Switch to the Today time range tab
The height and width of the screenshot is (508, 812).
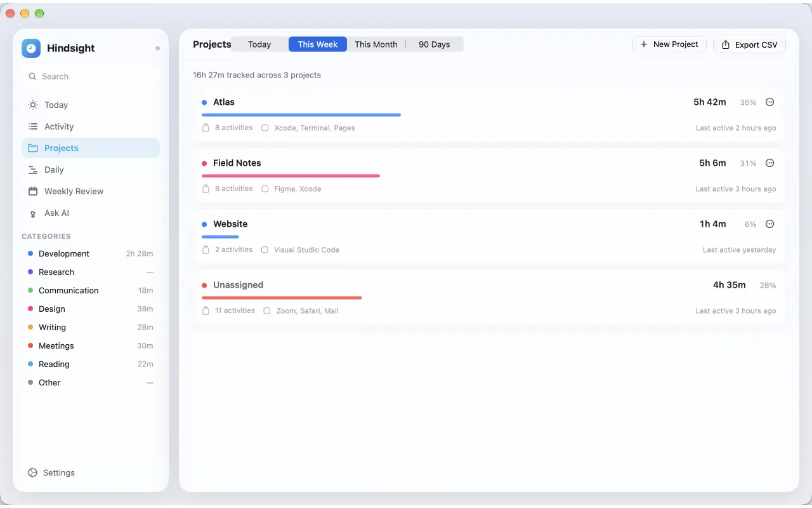[259, 44]
